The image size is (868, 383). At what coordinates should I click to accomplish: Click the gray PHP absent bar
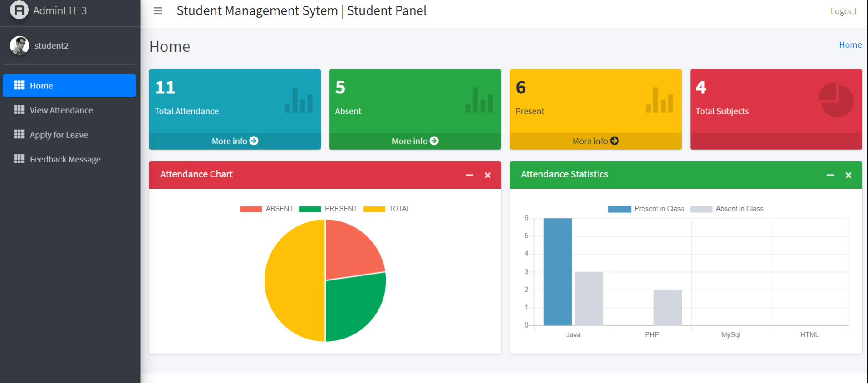pyautogui.click(x=668, y=308)
